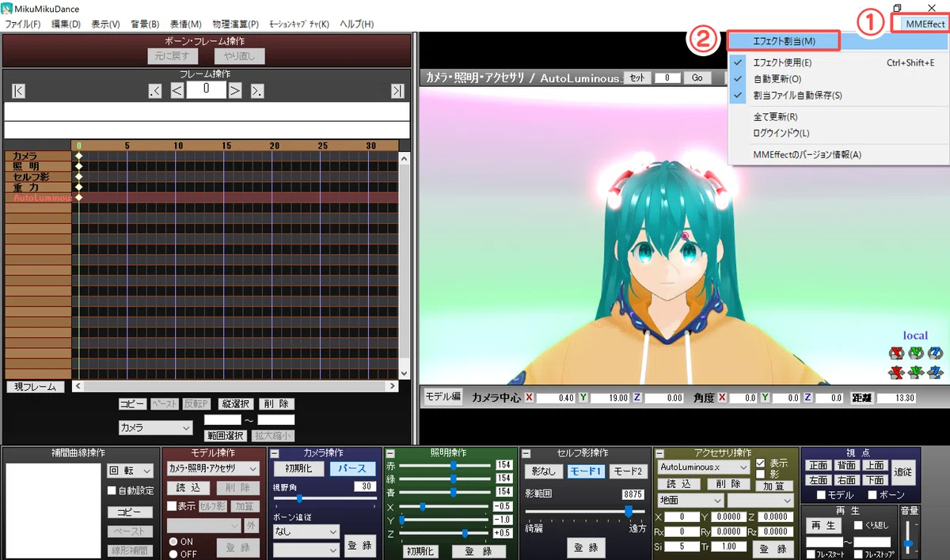Click the green Y-axis rotate icon in viewport

pos(916,353)
